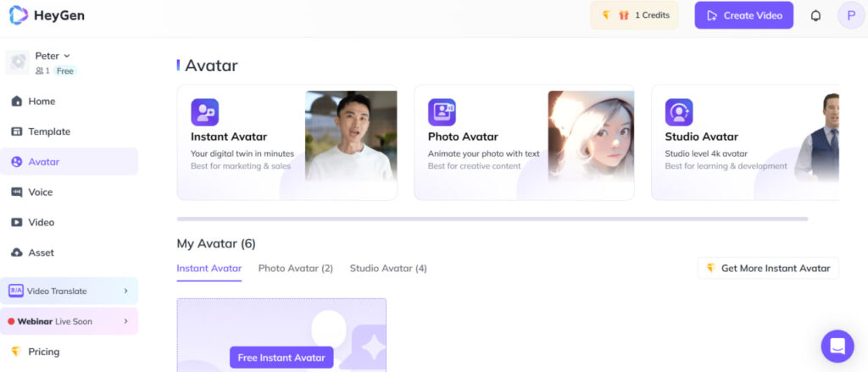
Task: Click the notification bell icon
Action: [815, 15]
